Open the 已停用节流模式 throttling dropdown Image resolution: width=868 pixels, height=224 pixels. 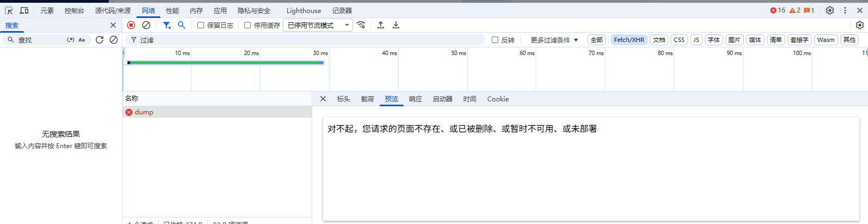318,25
